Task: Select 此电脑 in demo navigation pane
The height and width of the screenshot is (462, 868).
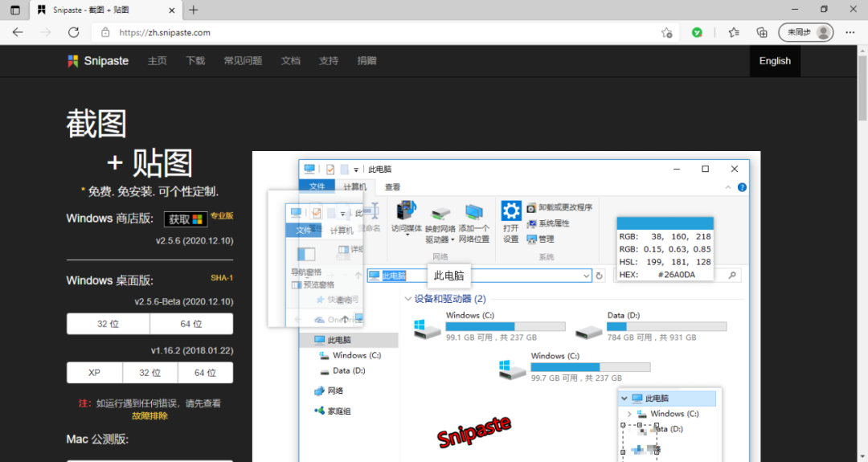Action: [349, 340]
